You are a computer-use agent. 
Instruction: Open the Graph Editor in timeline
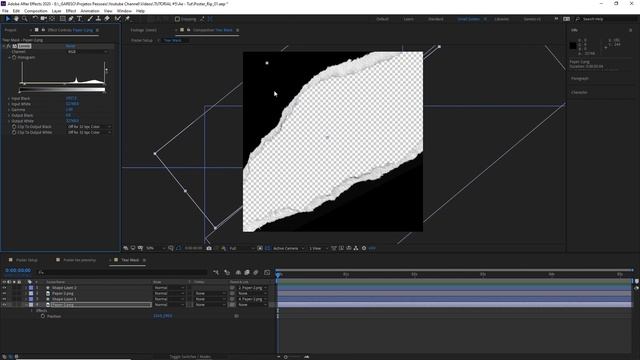coord(267,272)
